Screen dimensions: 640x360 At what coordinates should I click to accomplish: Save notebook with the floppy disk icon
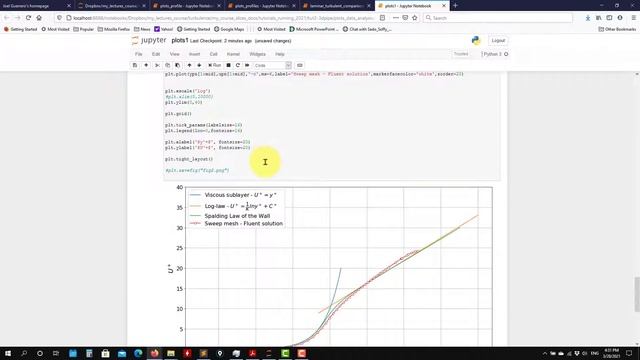[x=135, y=65]
